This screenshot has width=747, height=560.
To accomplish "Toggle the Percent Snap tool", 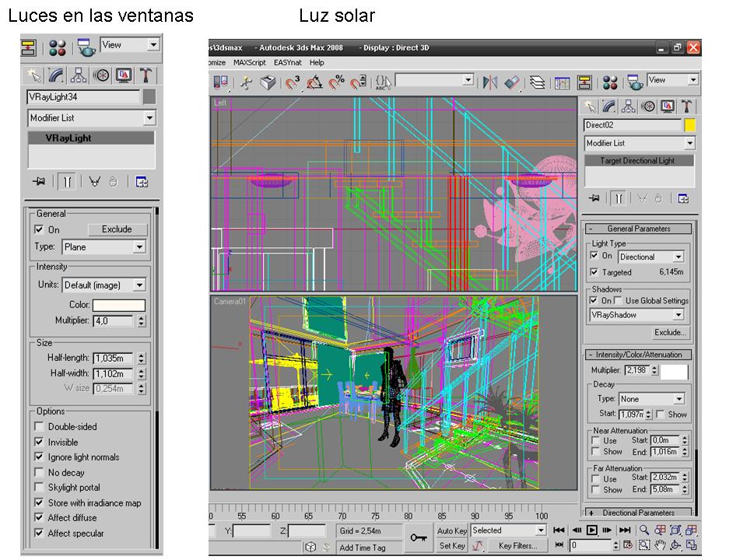I will coord(336,83).
